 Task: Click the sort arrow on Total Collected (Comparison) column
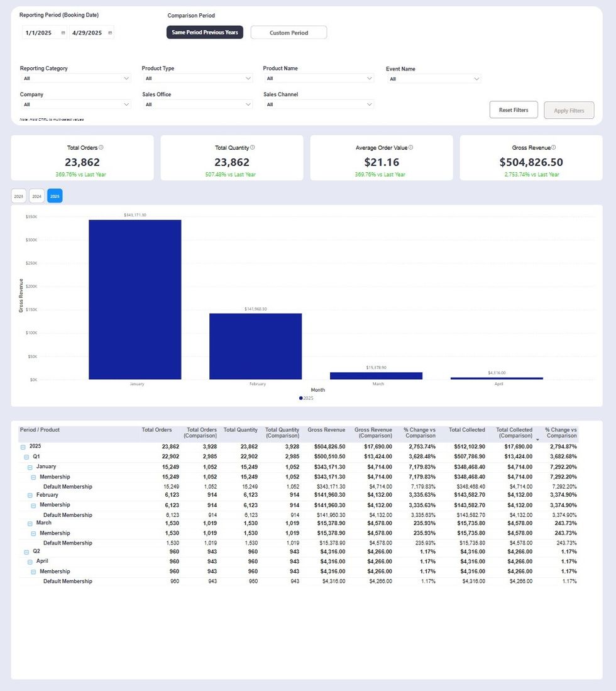[537, 439]
